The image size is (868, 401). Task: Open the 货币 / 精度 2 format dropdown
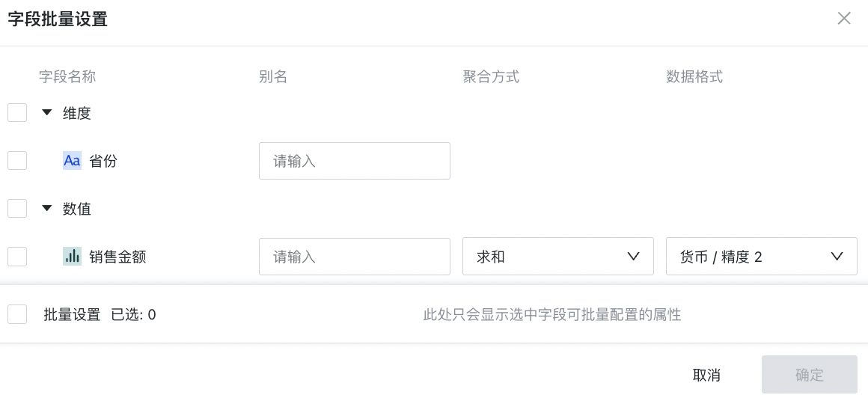click(x=761, y=257)
